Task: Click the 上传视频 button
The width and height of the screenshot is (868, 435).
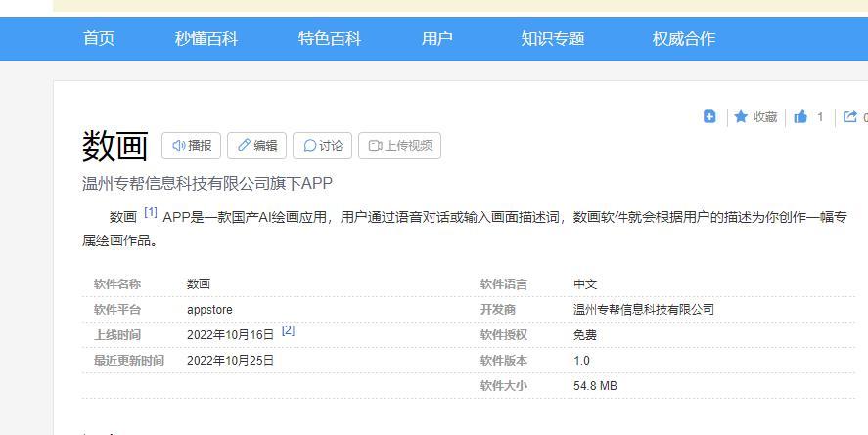Action: (x=399, y=146)
